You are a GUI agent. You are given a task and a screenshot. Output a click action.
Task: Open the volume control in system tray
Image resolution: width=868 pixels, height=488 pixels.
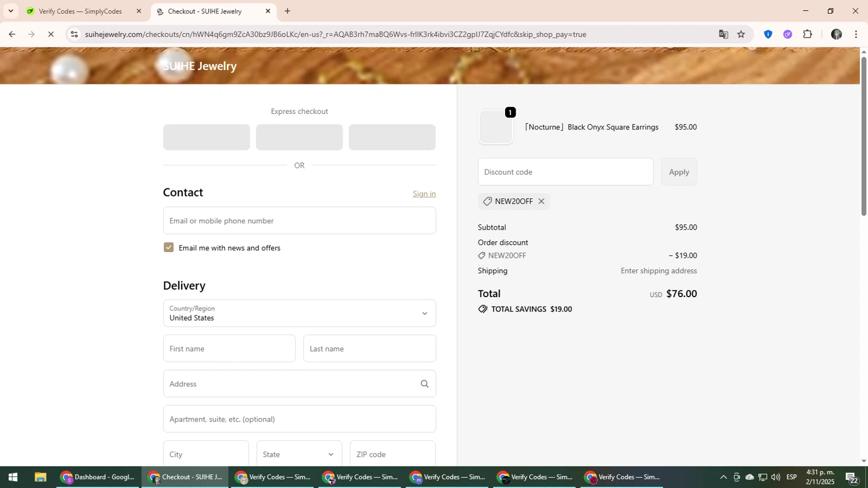point(775,478)
